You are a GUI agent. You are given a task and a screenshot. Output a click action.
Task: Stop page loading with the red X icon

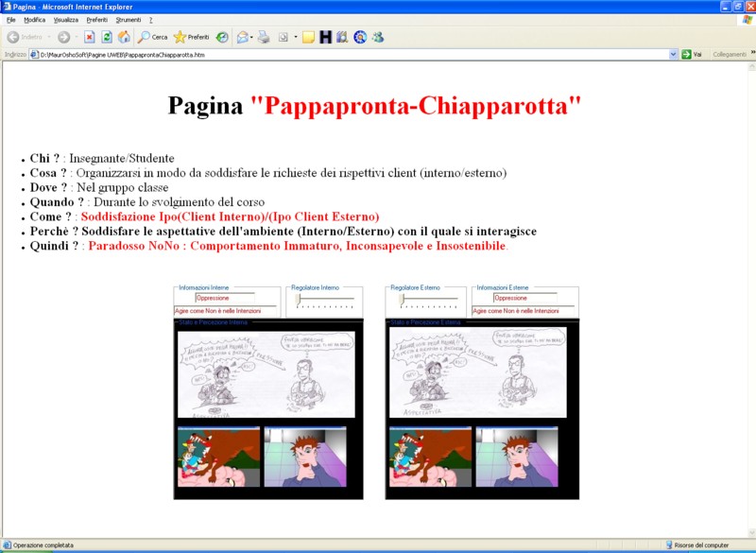click(x=89, y=37)
